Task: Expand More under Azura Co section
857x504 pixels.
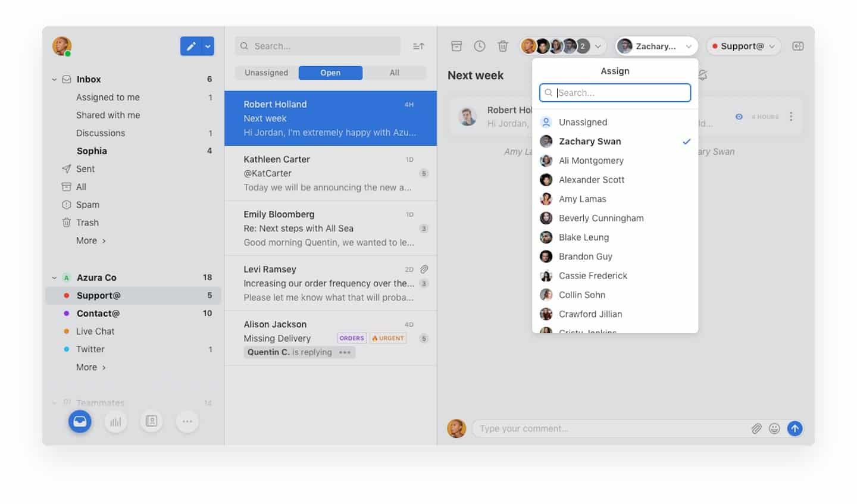Action: pos(91,367)
